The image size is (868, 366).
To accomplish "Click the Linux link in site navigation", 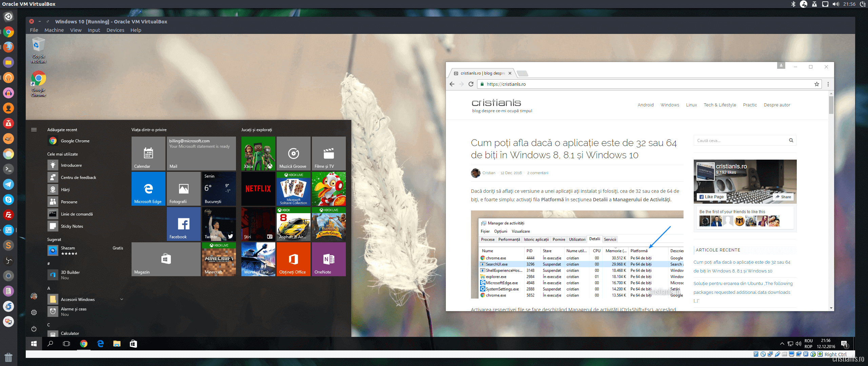I will click(x=691, y=105).
